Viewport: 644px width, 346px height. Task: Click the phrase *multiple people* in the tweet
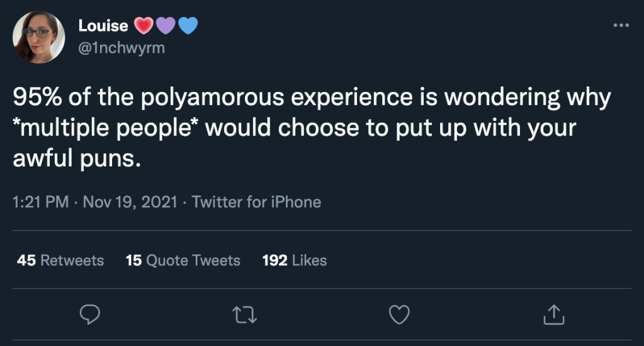click(105, 128)
